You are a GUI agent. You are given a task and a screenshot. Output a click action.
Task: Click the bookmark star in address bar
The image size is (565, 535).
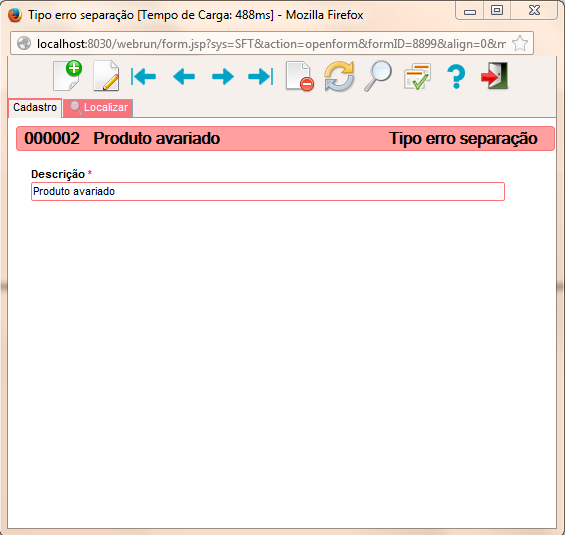520,44
